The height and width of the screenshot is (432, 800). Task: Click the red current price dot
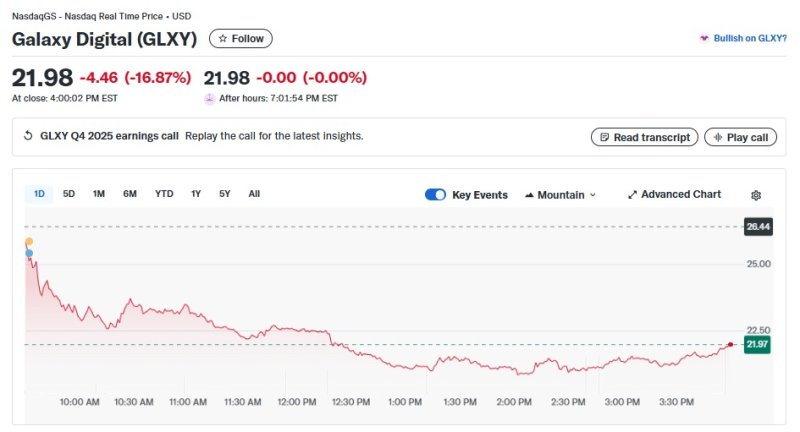coord(731,344)
